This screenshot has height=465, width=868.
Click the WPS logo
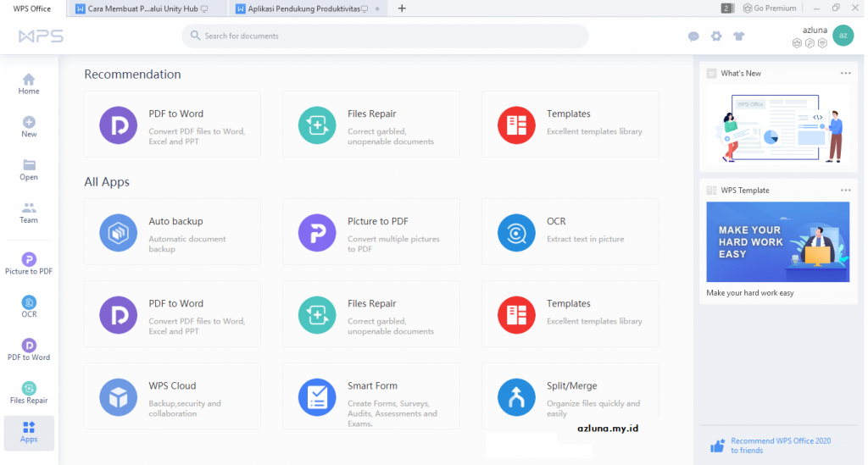pos(41,36)
